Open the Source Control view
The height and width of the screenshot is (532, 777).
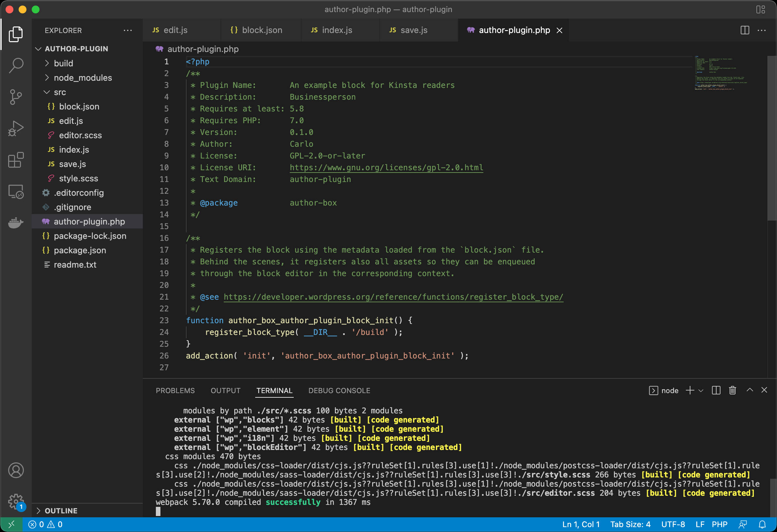(x=15, y=97)
